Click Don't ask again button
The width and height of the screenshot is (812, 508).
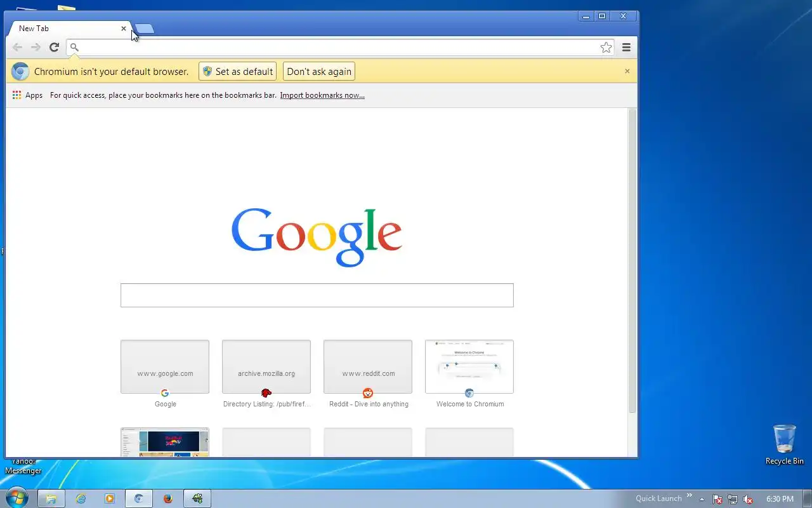(x=319, y=71)
